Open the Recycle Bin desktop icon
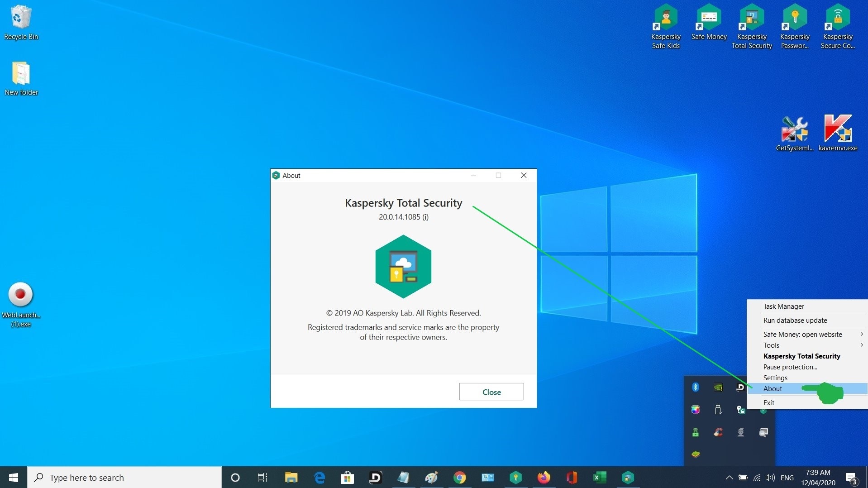 tap(21, 23)
